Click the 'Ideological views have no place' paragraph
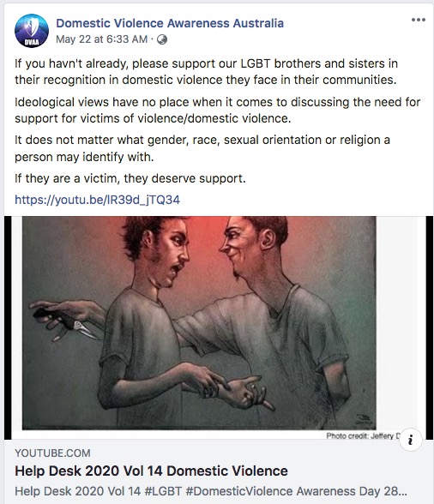 click(218, 111)
